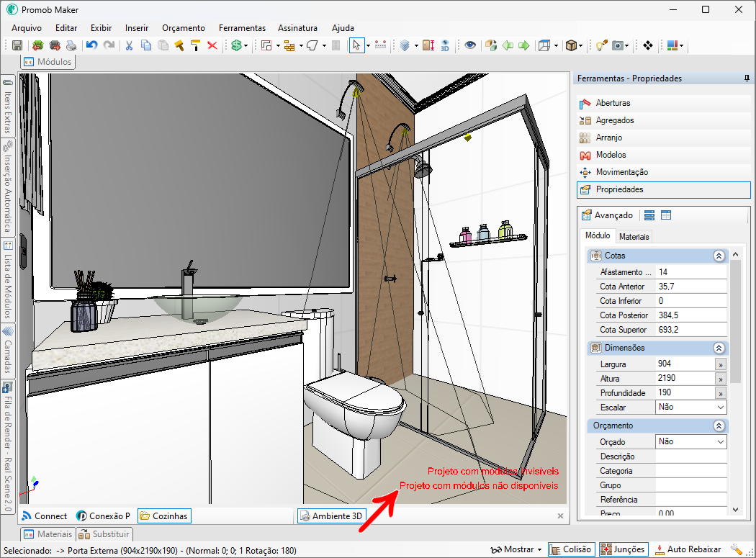
Task: Click the wireframe cube view icon
Action: [x=544, y=45]
